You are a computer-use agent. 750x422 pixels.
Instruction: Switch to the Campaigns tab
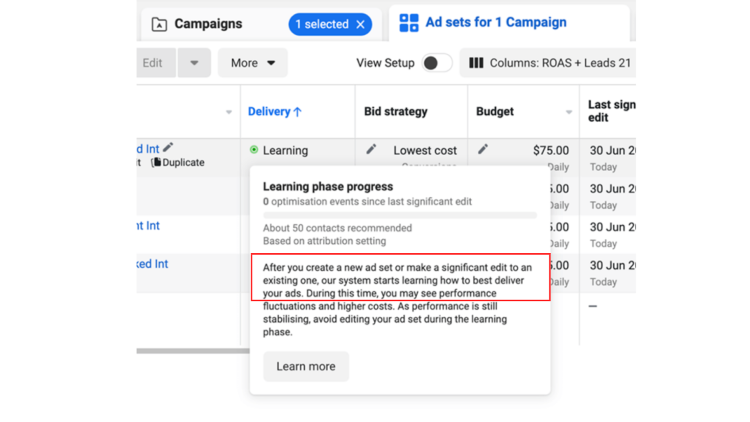pos(208,24)
